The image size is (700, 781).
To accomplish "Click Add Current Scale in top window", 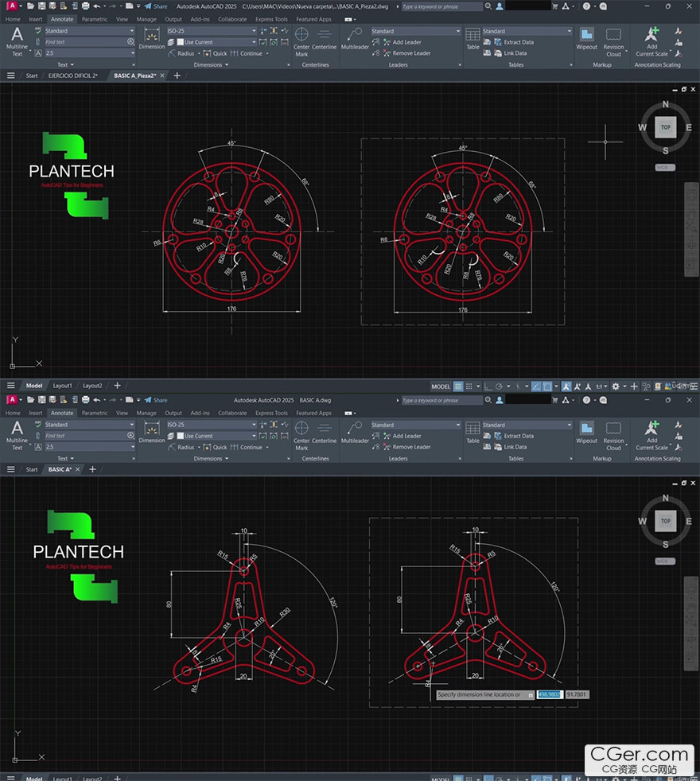I will (651, 42).
